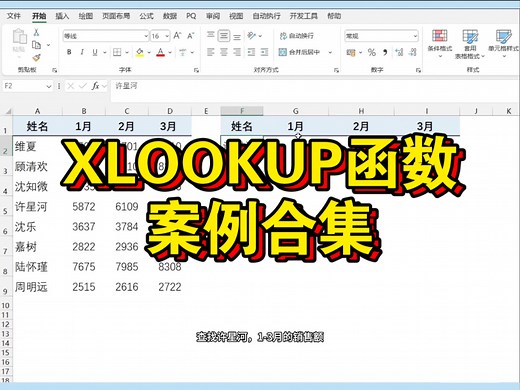The image size is (520, 390).
Task: Click the Cut scissors icon
Action: point(36,32)
